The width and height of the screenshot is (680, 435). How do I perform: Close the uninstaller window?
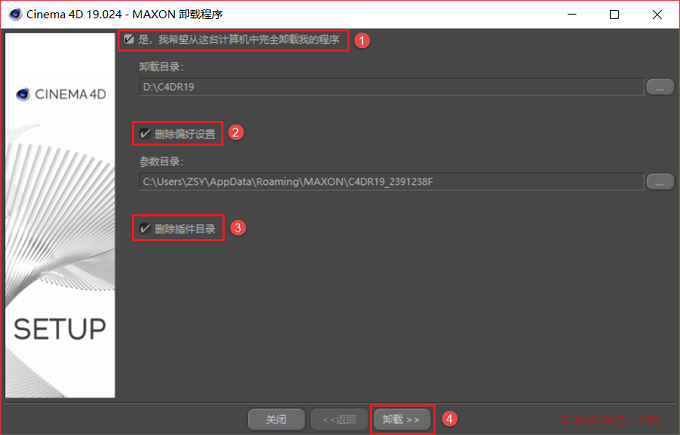pos(657,14)
